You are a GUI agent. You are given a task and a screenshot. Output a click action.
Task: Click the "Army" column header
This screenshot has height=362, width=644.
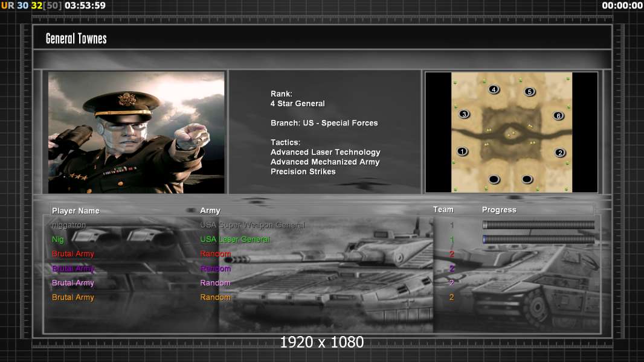point(210,211)
